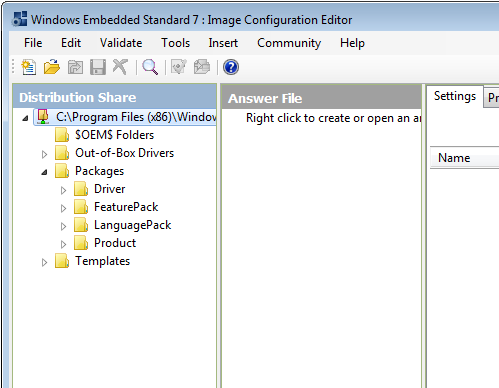Click the Open Answer File folder icon
The height and width of the screenshot is (388, 499).
[x=52, y=67]
